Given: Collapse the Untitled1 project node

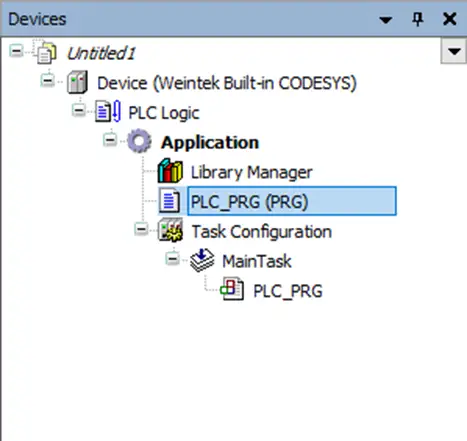Looking at the screenshot, I should tap(16, 51).
